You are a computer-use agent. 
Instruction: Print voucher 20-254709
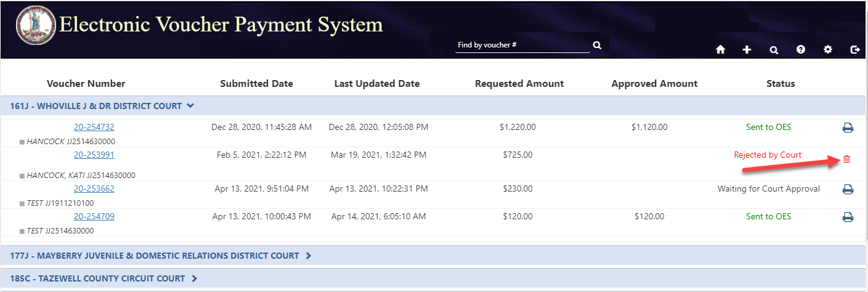click(x=848, y=217)
